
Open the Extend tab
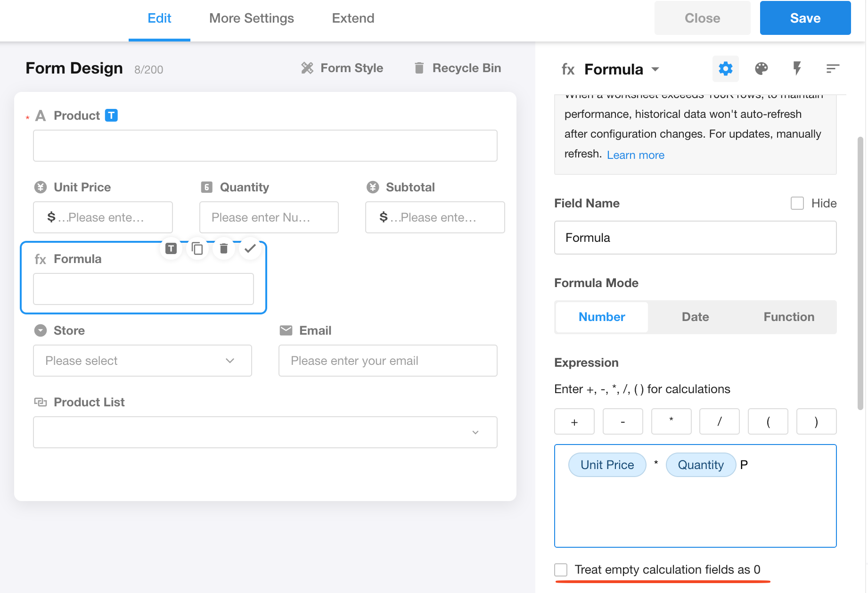point(353,18)
